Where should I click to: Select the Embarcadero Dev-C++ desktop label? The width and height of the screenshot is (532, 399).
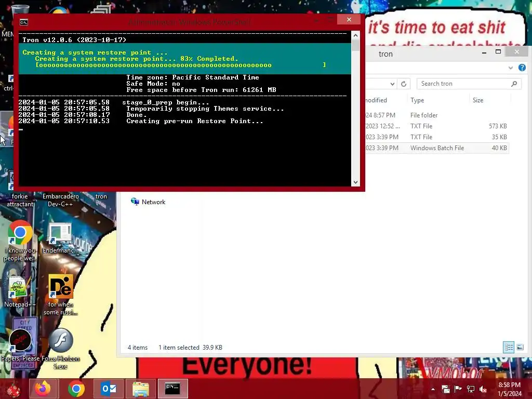pos(60,200)
